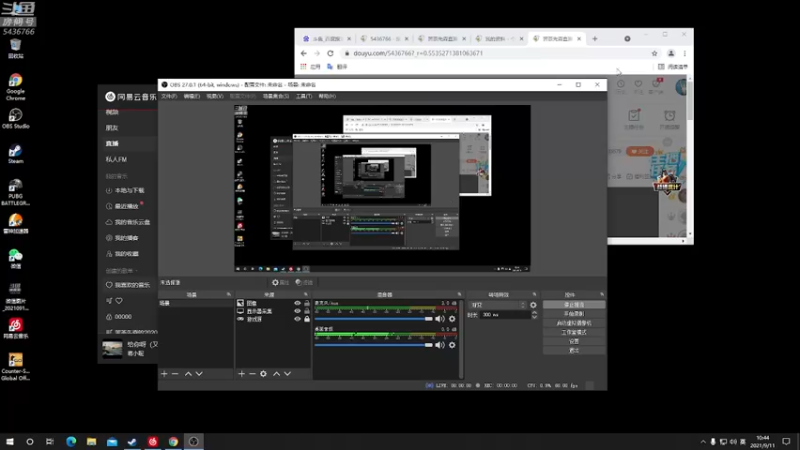Open Settings button in OBS Controls
Image resolution: width=800 pixels, height=450 pixels.
pyautogui.click(x=574, y=341)
